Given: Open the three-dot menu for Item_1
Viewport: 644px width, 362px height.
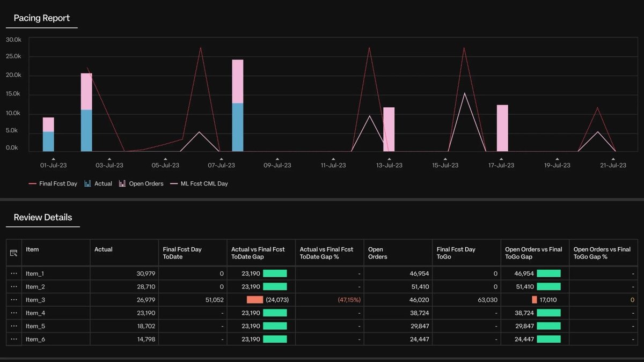Looking at the screenshot, I should [x=14, y=274].
